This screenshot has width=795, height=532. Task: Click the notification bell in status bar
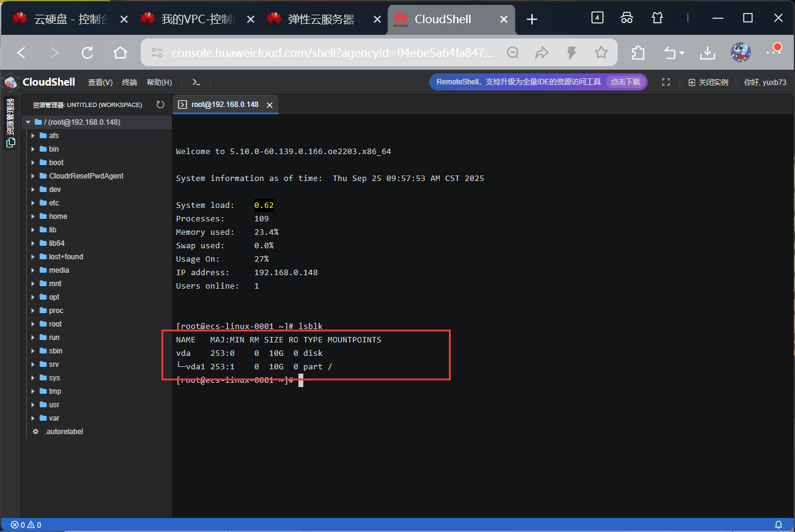coord(778,525)
